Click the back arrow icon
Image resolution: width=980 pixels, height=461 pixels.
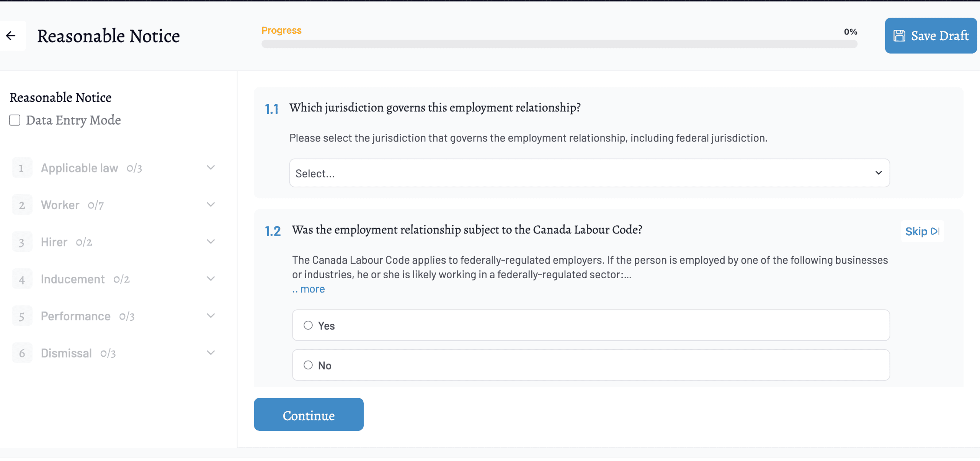tap(11, 36)
